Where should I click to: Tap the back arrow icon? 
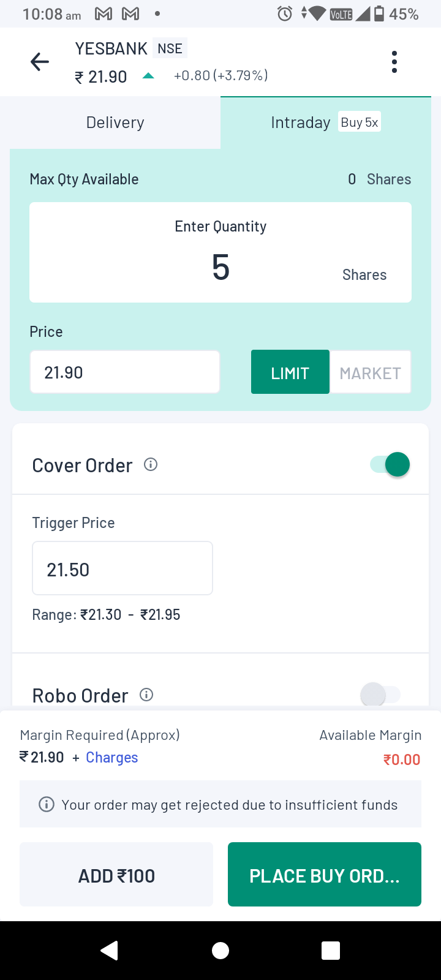point(40,62)
